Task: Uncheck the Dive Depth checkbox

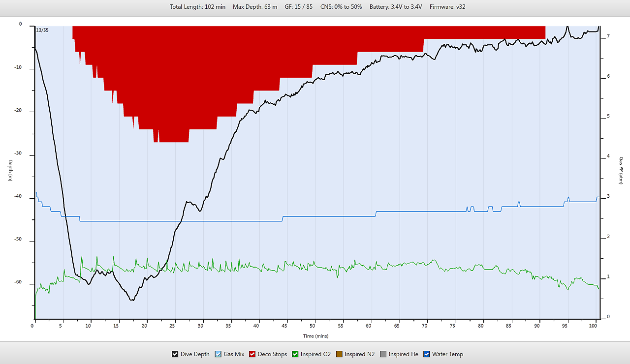Action: point(175,354)
